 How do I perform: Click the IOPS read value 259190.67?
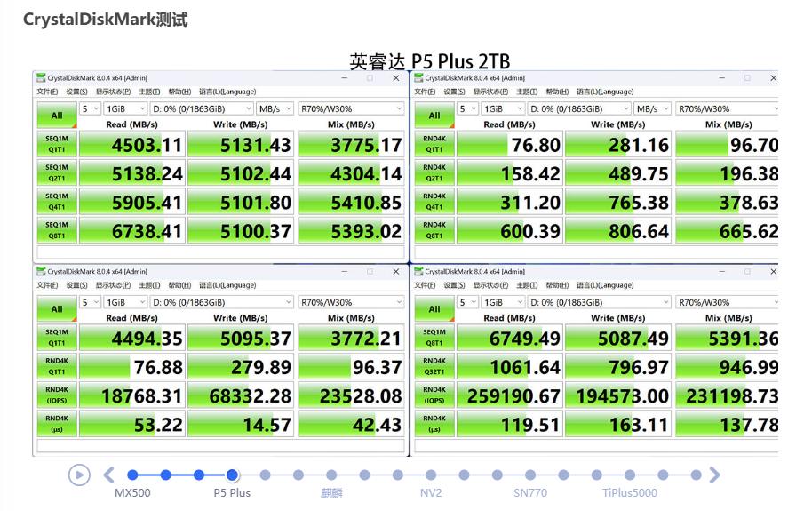pyautogui.click(x=513, y=396)
